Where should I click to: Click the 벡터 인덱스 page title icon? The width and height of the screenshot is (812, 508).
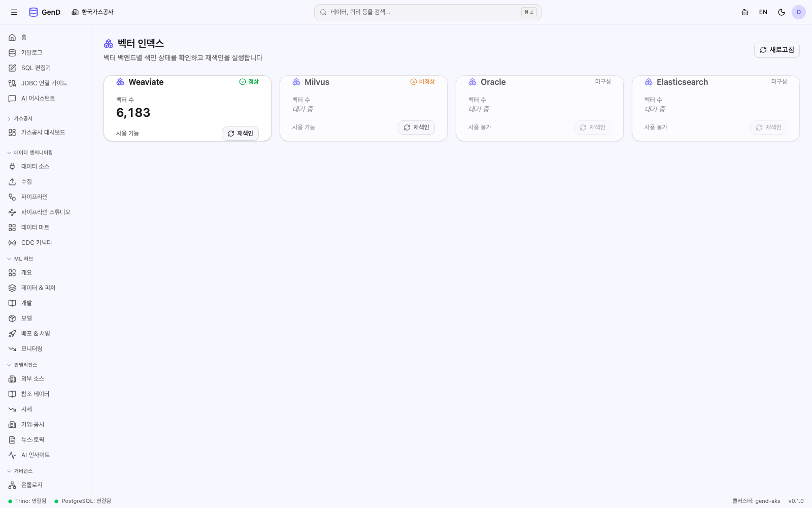tap(109, 44)
